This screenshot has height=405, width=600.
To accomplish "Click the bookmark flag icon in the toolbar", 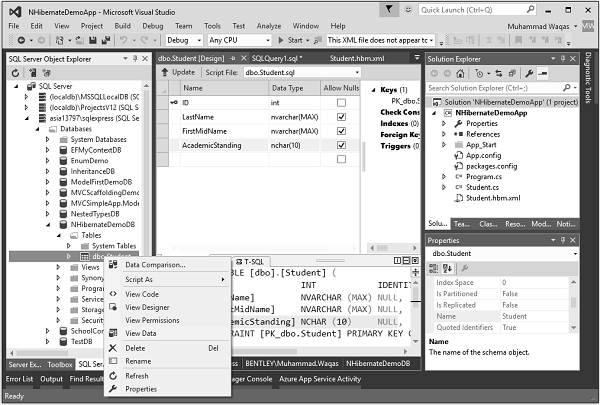I will click(x=518, y=40).
